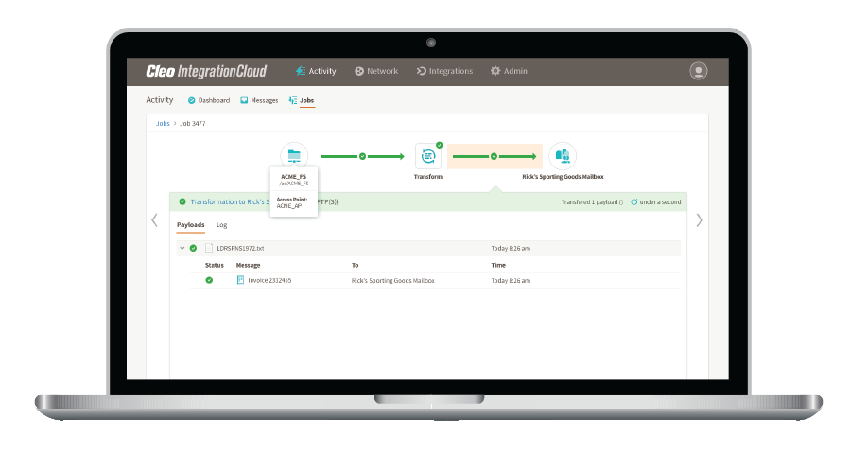868x455 pixels.
Task: Go to the previous step with the left chevron
Action: 154,220
